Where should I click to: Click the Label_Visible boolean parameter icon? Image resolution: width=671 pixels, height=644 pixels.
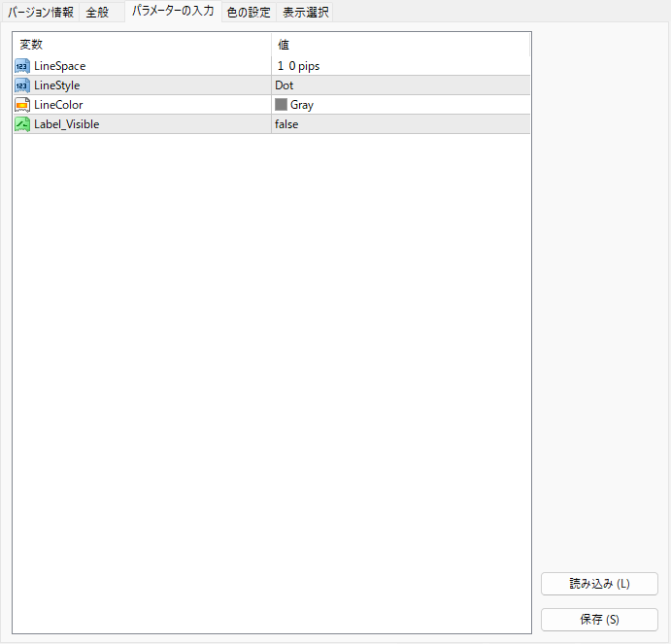pyautogui.click(x=22, y=124)
